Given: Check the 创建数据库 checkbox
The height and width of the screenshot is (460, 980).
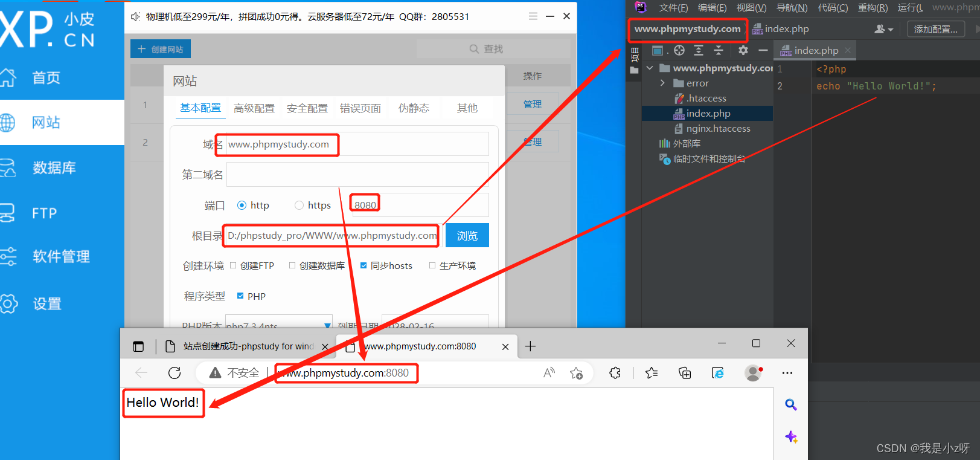Looking at the screenshot, I should click(x=292, y=265).
